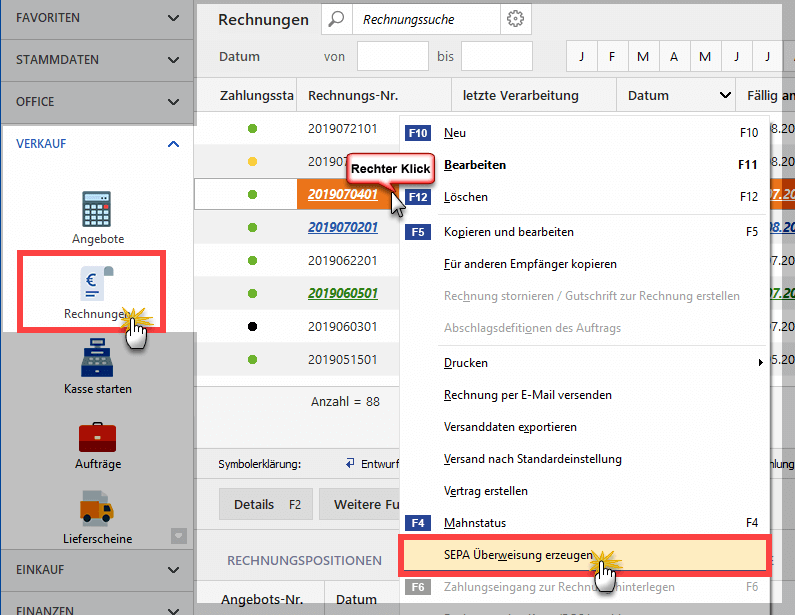Select Versand nach Standardeinstellung

pyautogui.click(x=583, y=458)
